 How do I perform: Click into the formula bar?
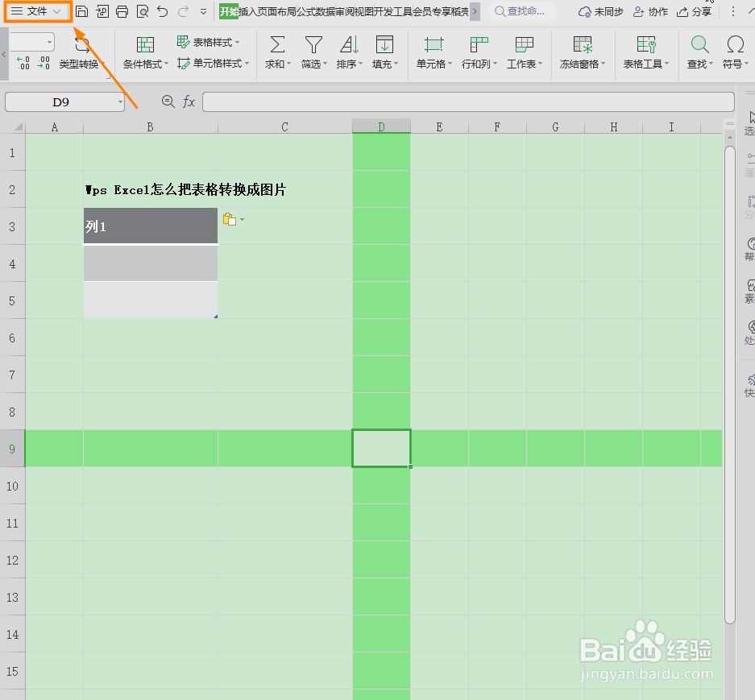click(x=468, y=101)
